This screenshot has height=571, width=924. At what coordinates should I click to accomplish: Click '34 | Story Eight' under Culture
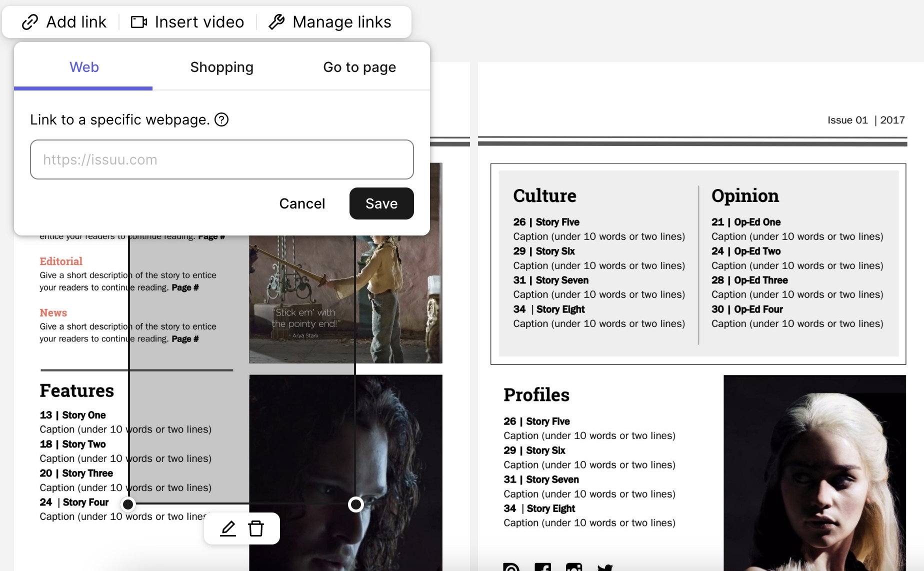(x=549, y=309)
